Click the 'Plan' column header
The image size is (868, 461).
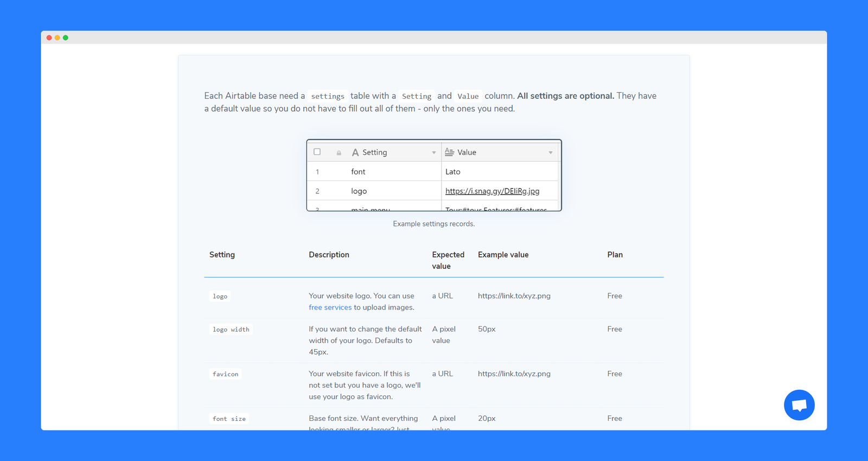pos(615,255)
